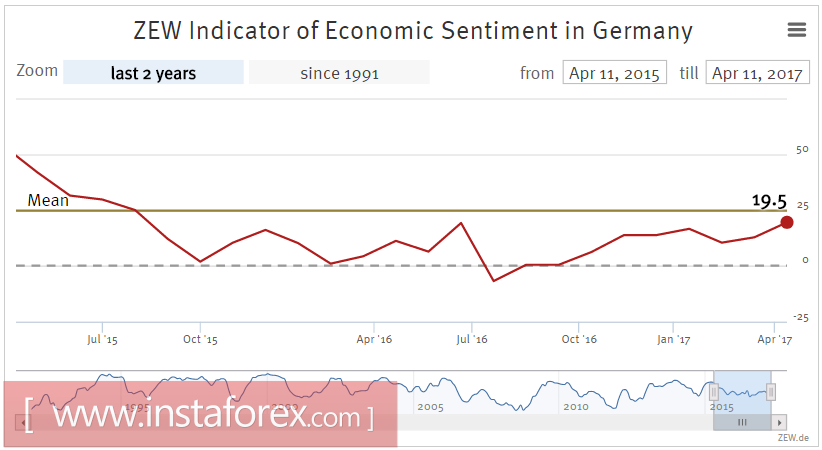Click the 'till' date input field
Viewport: 822px width, 450px height.
click(757, 73)
